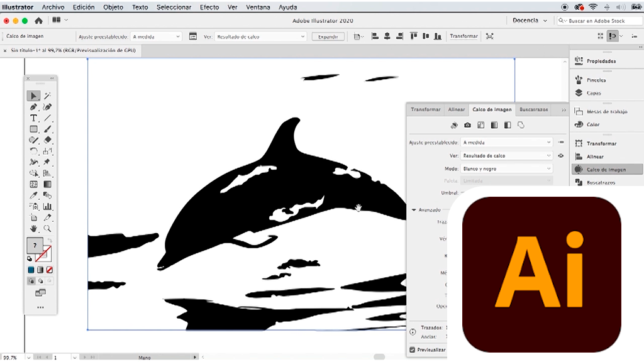The image size is (644, 362).
Task: Select the Eraser tool
Action: click(47, 140)
